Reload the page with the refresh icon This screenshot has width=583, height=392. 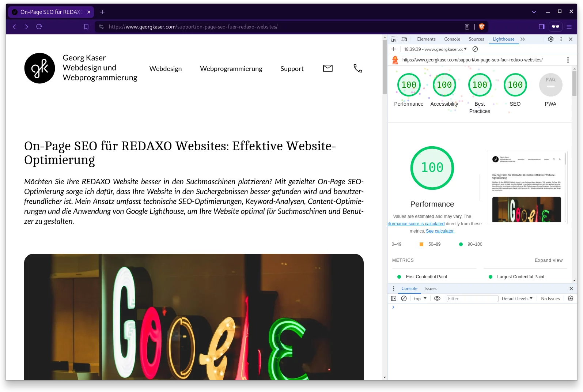(39, 27)
